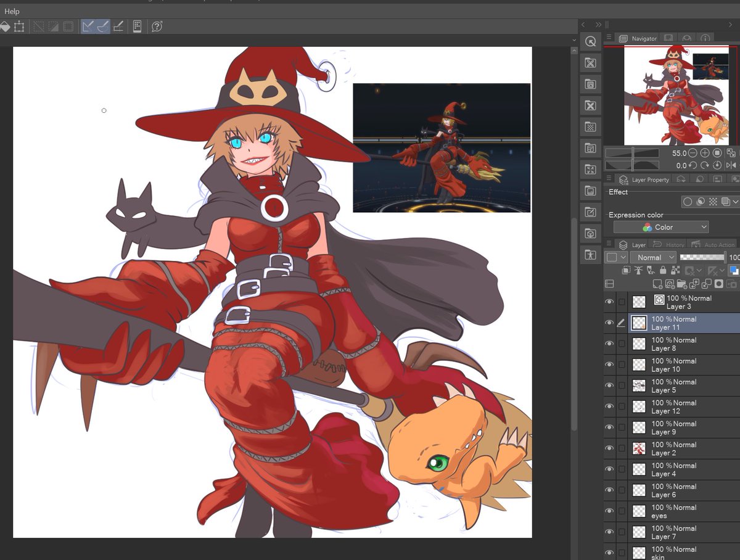Rotate canvas left in Navigator
The width and height of the screenshot is (740, 560).
click(693, 165)
